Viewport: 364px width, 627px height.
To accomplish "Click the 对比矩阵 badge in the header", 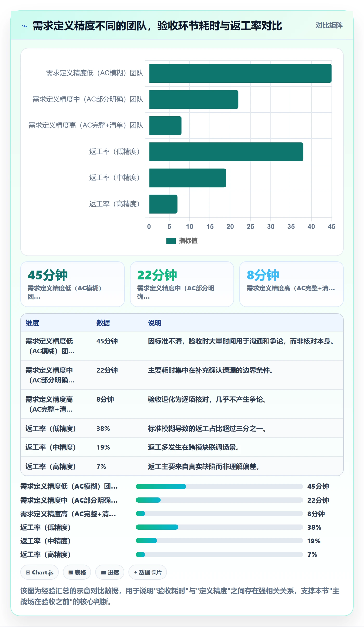I will (x=329, y=25).
